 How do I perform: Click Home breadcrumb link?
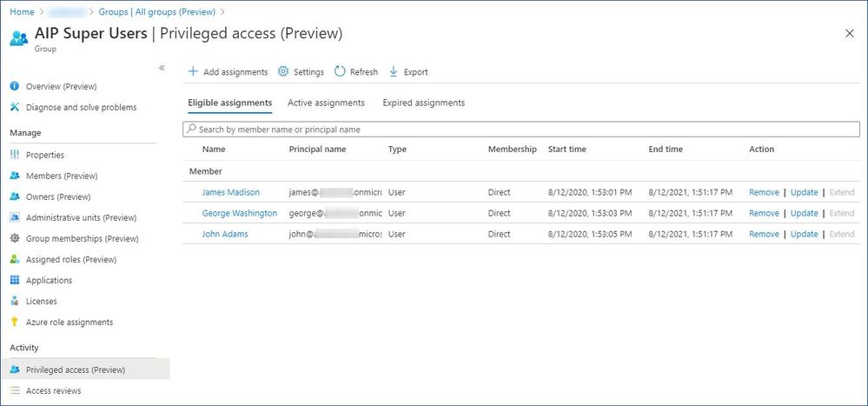(x=22, y=11)
